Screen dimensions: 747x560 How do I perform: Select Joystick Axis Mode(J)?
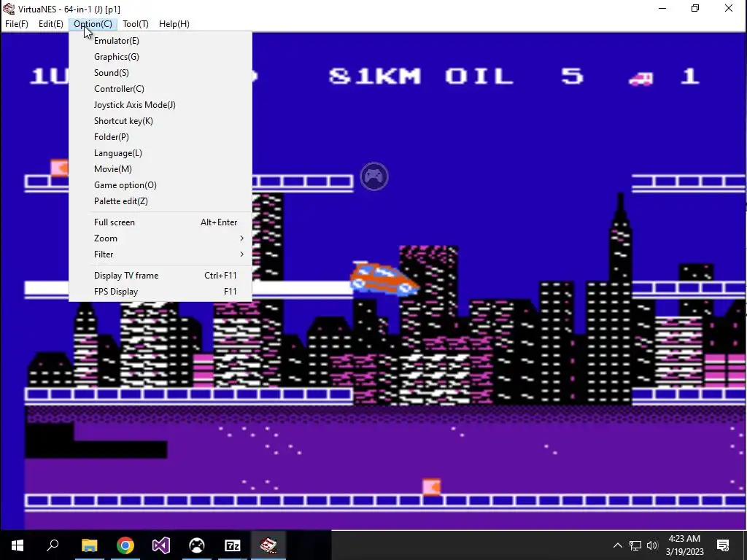[160, 105]
